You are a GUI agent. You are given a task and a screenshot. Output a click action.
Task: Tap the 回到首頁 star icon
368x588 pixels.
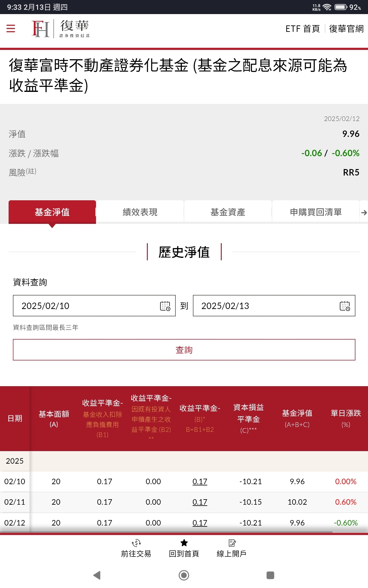click(x=184, y=543)
